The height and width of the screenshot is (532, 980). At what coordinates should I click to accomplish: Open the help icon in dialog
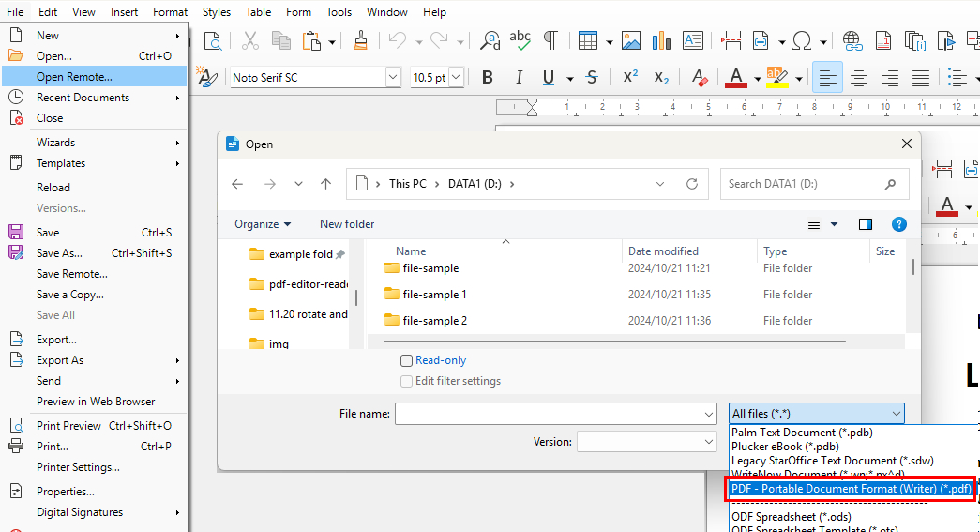898,224
